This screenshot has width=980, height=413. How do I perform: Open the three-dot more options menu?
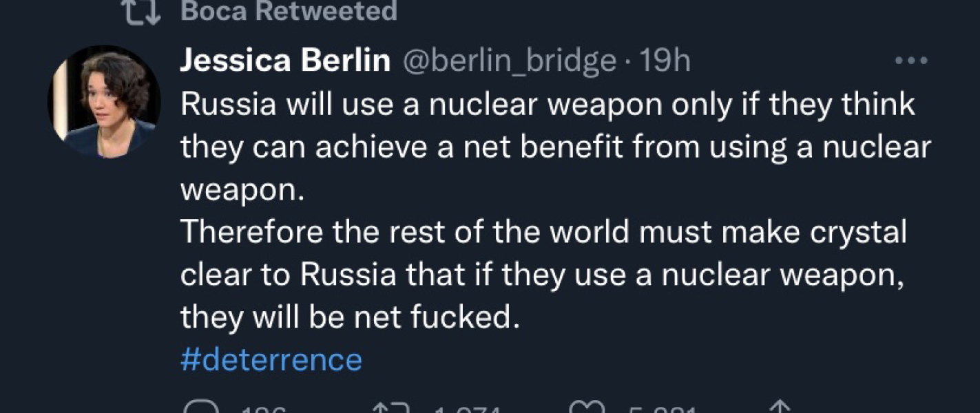pyautogui.click(x=911, y=61)
